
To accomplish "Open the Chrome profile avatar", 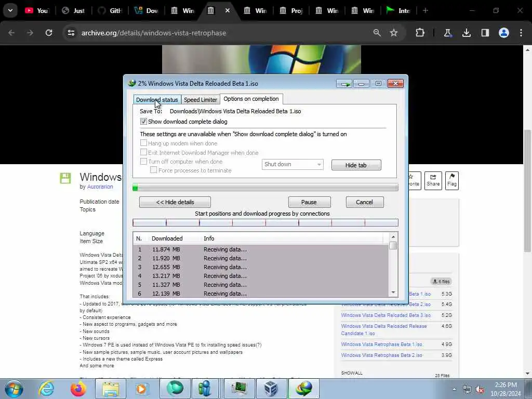I will pyautogui.click(x=504, y=33).
